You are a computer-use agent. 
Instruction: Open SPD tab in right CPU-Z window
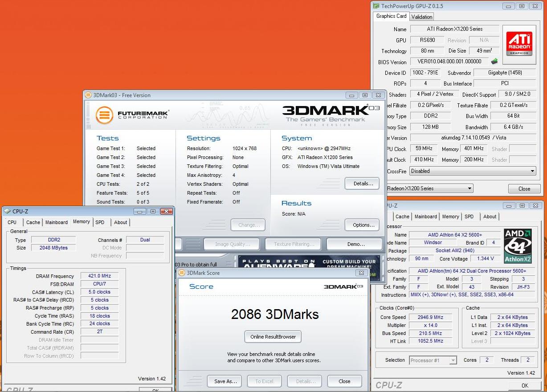click(469, 216)
